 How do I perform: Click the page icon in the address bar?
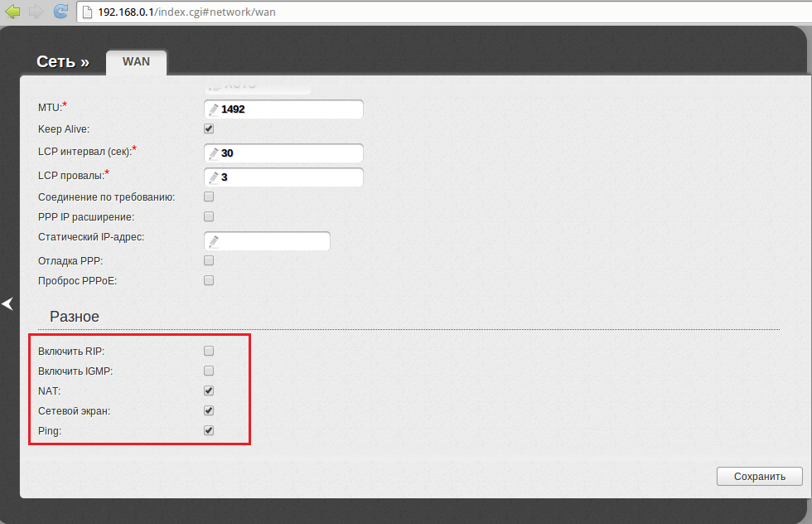[88, 12]
